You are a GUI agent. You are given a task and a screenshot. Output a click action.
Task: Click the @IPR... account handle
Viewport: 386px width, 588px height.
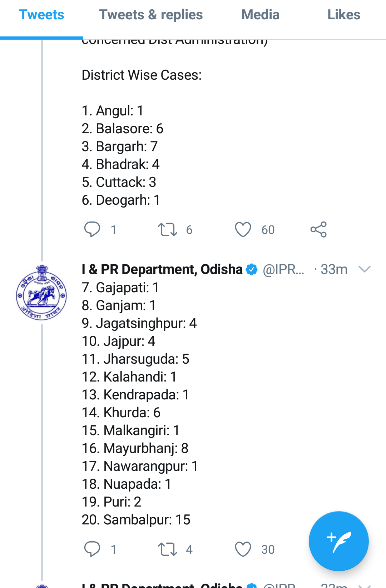[283, 269]
